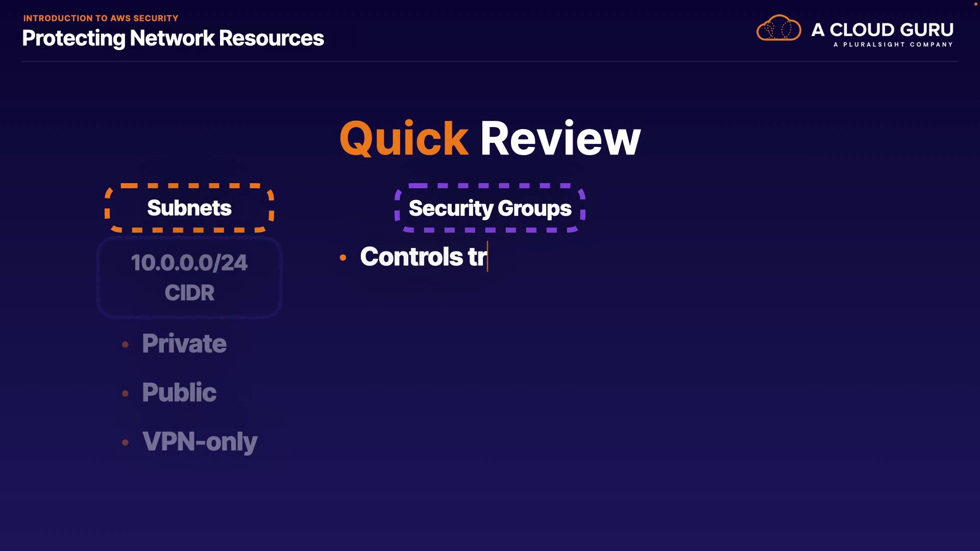Click the Protecting Network Resources title

click(x=173, y=38)
